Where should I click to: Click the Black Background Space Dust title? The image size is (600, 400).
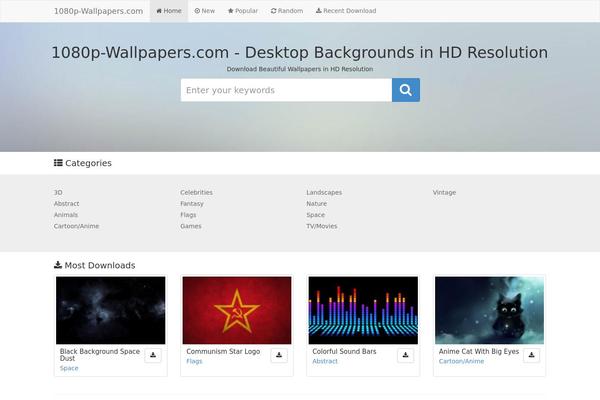(x=100, y=355)
